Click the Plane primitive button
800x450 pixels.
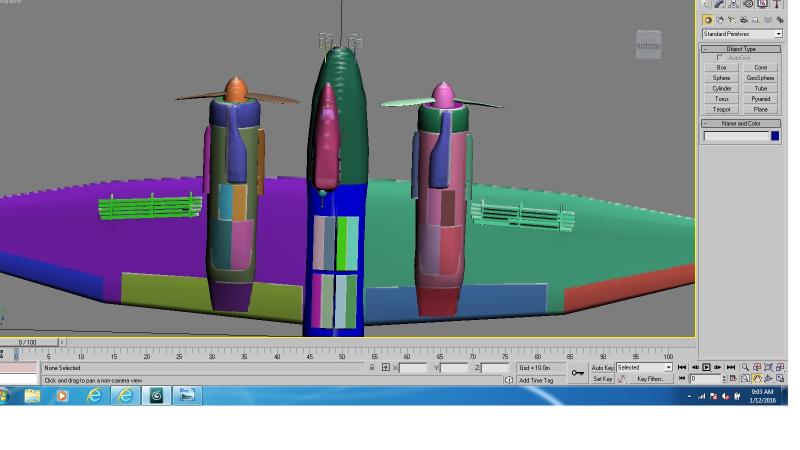click(760, 110)
